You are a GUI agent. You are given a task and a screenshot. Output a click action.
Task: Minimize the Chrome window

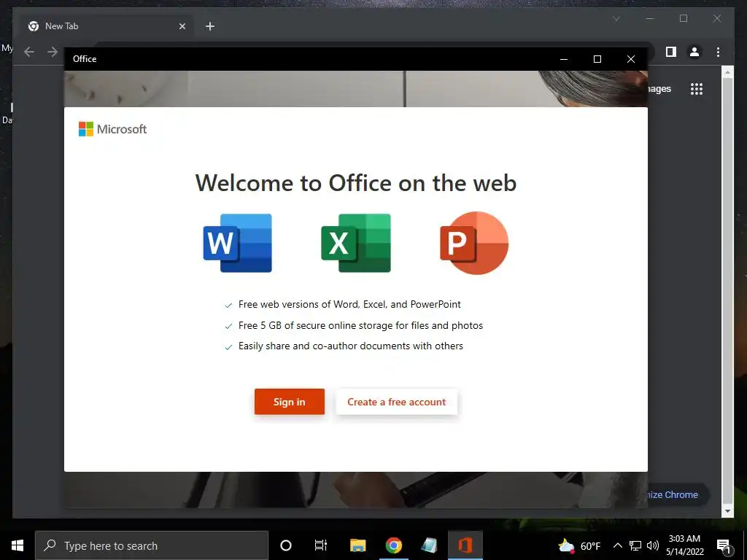[x=650, y=18]
